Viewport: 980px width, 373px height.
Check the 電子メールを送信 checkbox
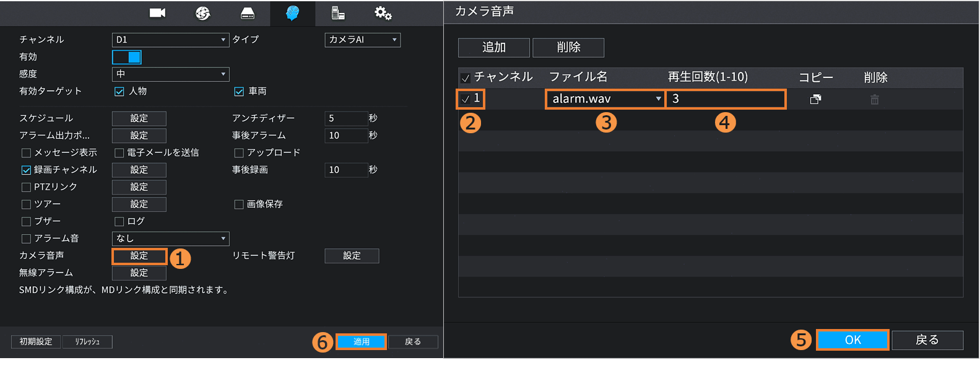[x=119, y=153]
